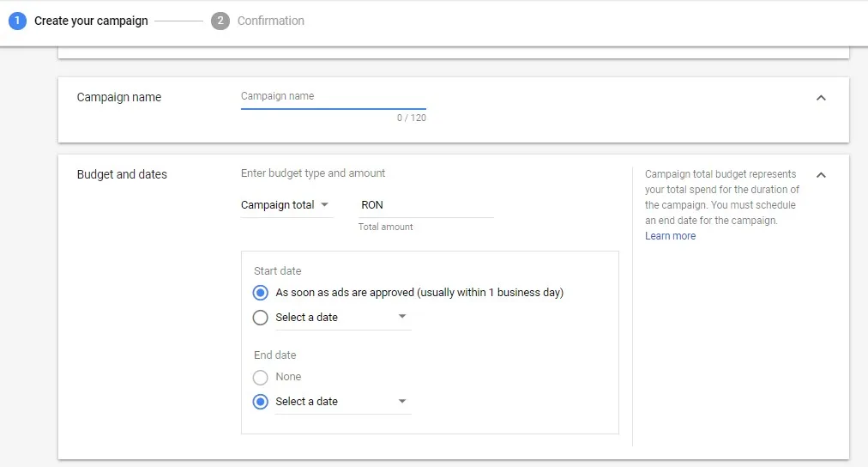
Task: Choose the End date "Select a date" radio
Action: point(261,402)
